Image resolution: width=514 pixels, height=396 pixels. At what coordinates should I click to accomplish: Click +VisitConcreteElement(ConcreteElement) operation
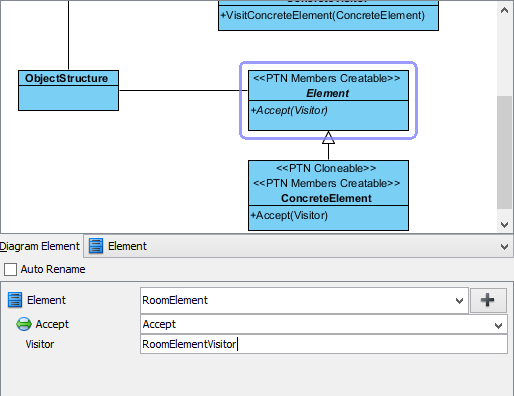[323, 15]
